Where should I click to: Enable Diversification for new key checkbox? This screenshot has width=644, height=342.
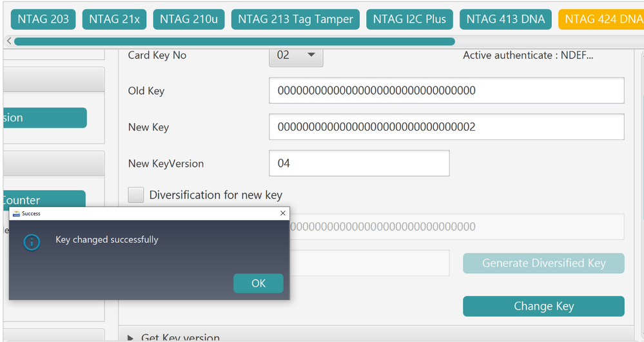tap(136, 195)
